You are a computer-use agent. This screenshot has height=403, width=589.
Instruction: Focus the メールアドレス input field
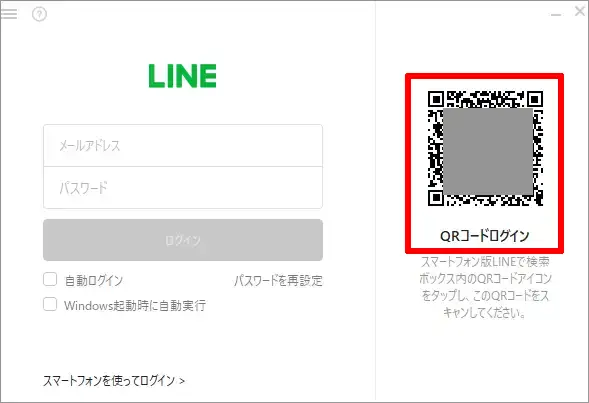(x=183, y=145)
